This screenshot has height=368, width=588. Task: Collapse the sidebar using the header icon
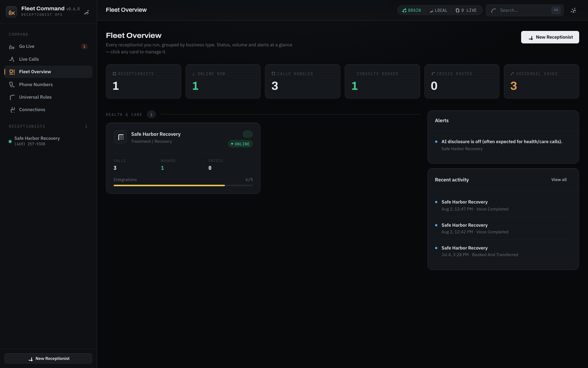[87, 12]
